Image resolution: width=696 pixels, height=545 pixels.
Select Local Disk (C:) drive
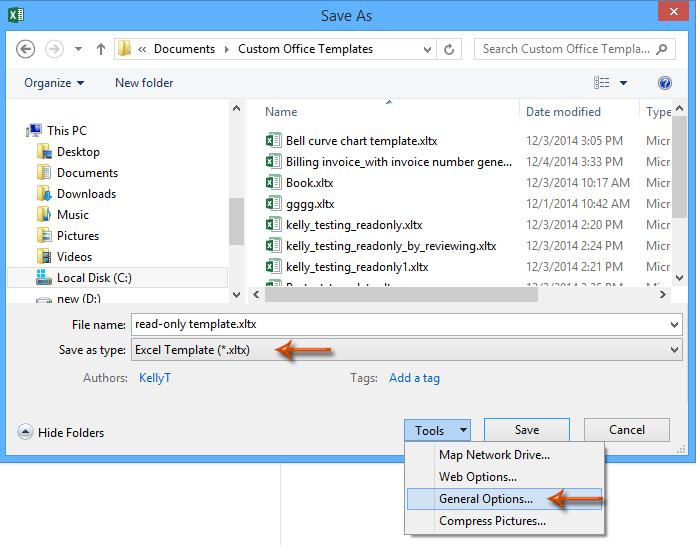(x=93, y=278)
